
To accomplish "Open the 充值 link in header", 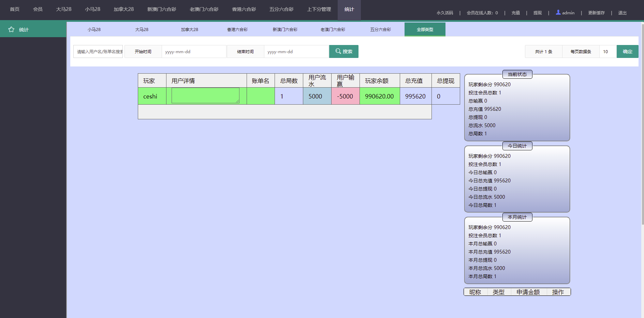I will (x=515, y=13).
